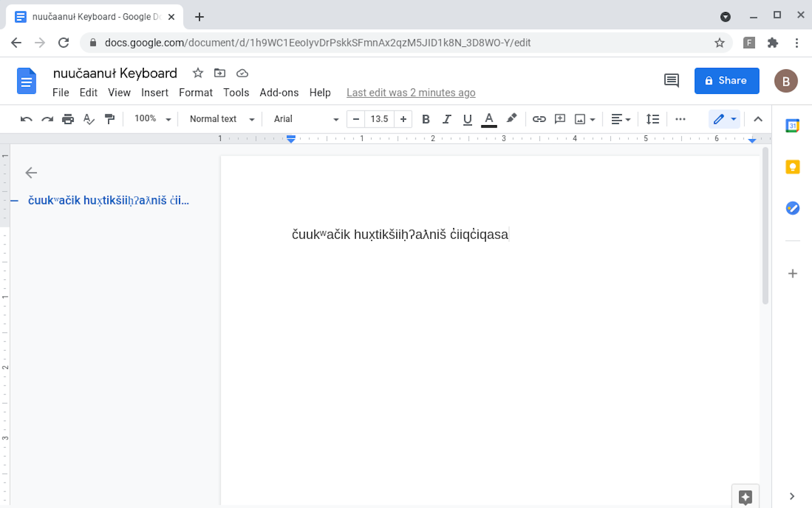
Task: Open comment history icon beside Share
Action: [x=671, y=81]
